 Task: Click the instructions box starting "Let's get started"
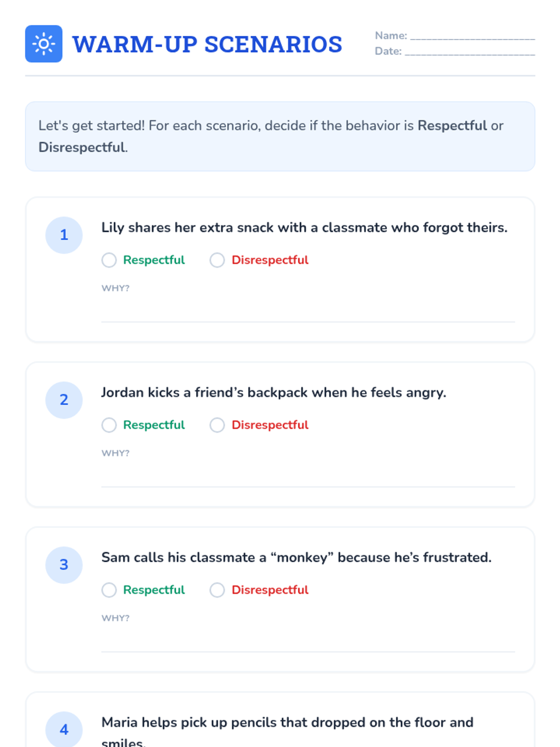pos(280,136)
